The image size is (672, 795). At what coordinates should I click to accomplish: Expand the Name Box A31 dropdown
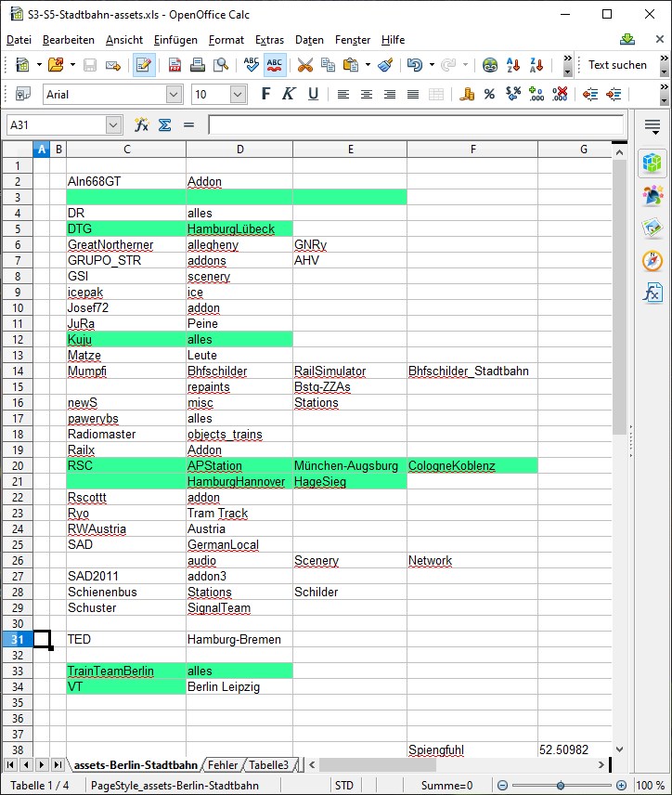tap(113, 124)
